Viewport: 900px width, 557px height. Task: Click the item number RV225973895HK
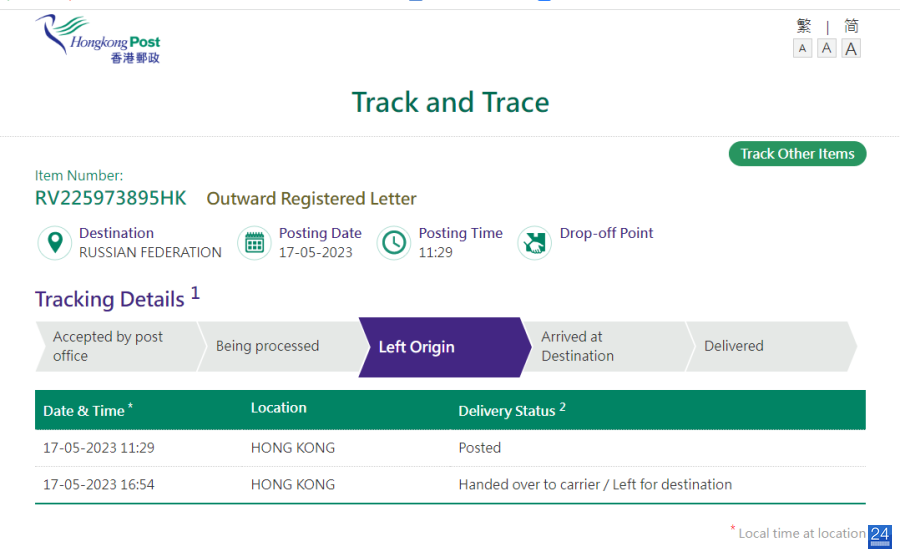point(111,198)
